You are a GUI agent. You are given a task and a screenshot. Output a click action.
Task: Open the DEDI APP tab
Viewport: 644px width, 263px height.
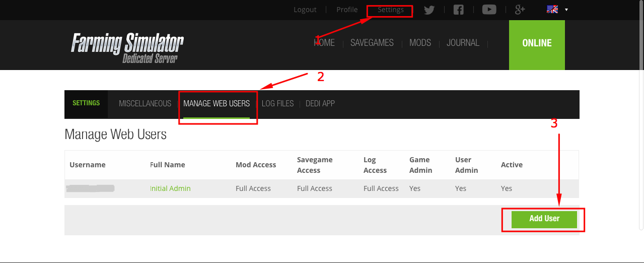pyautogui.click(x=320, y=103)
